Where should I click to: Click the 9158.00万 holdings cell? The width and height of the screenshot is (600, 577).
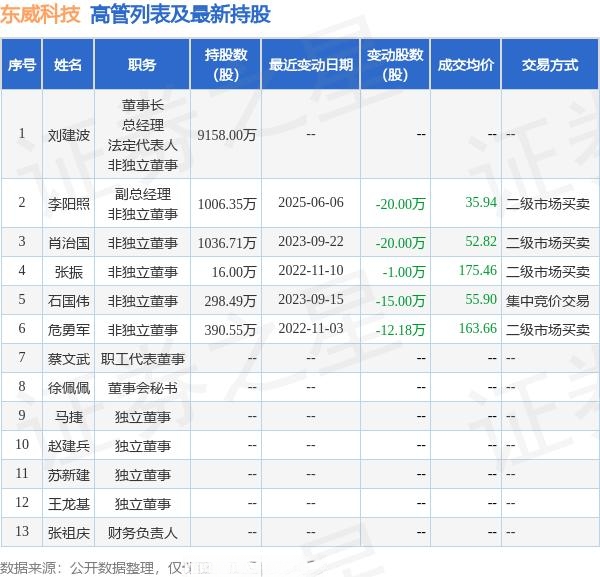[x=227, y=135]
